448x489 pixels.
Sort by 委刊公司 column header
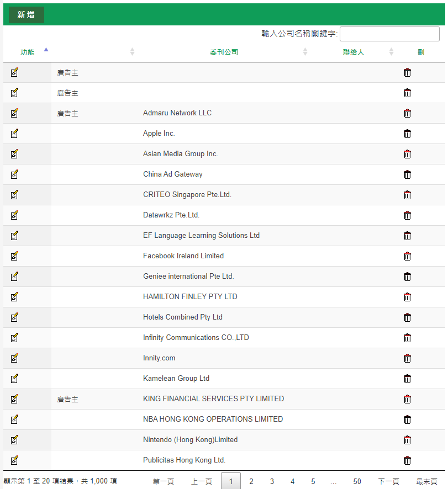(x=224, y=52)
